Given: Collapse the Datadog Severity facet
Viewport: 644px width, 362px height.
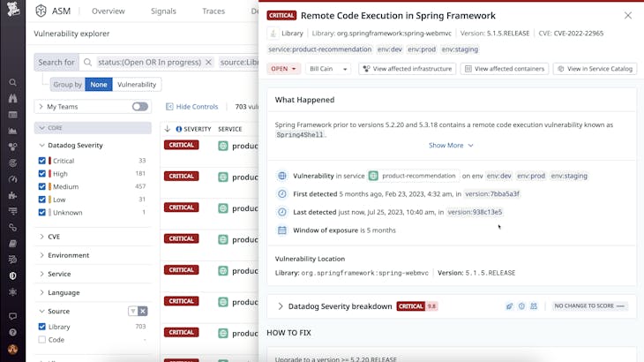Looking at the screenshot, I should click(41, 146).
